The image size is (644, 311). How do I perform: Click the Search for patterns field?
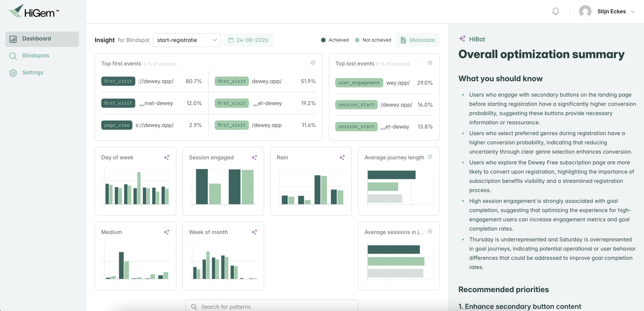coord(272,306)
